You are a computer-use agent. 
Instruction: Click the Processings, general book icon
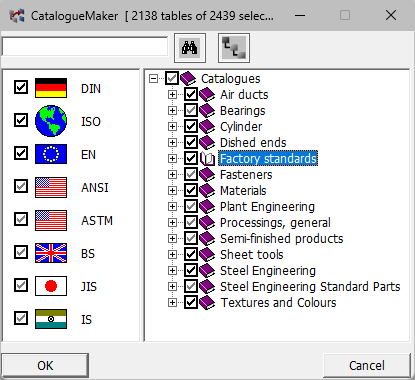tap(207, 223)
